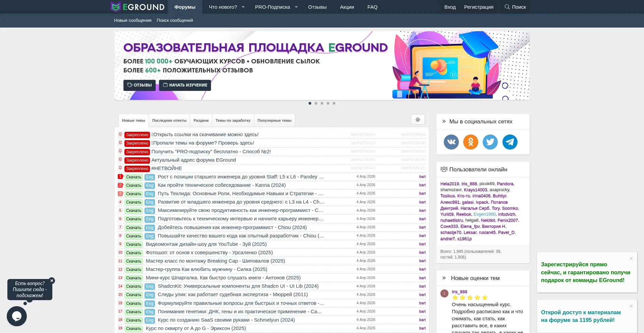Close the 'Зарегистрируйся прямо сейчас' popup
This screenshot has width=644, height=333.
coord(631,259)
